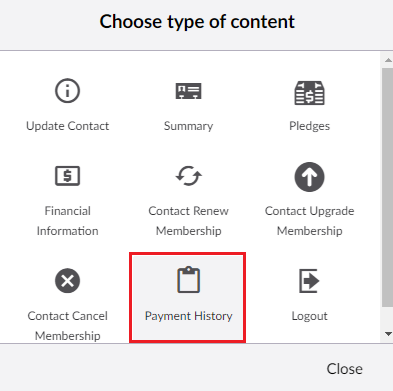393x391 pixels.
Task: Click the 'Summary' text label
Action: click(x=189, y=126)
